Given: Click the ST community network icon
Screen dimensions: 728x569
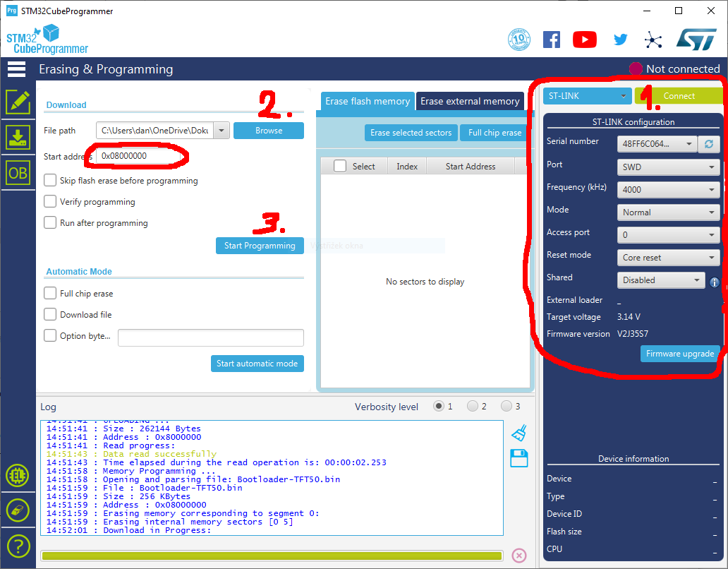Looking at the screenshot, I should pyautogui.click(x=653, y=40).
